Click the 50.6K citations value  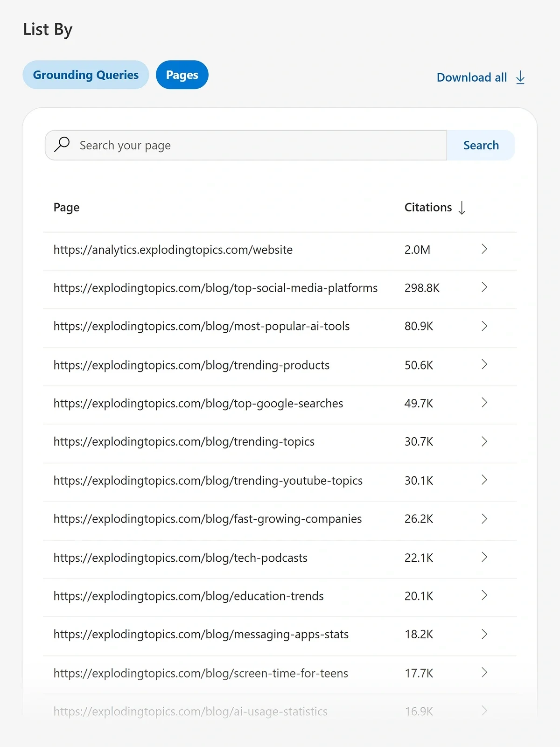tap(419, 365)
